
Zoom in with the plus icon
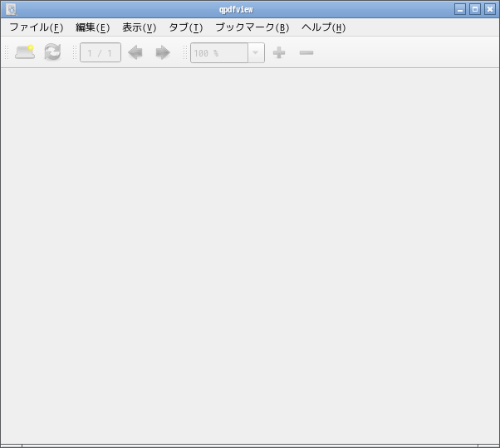point(279,52)
